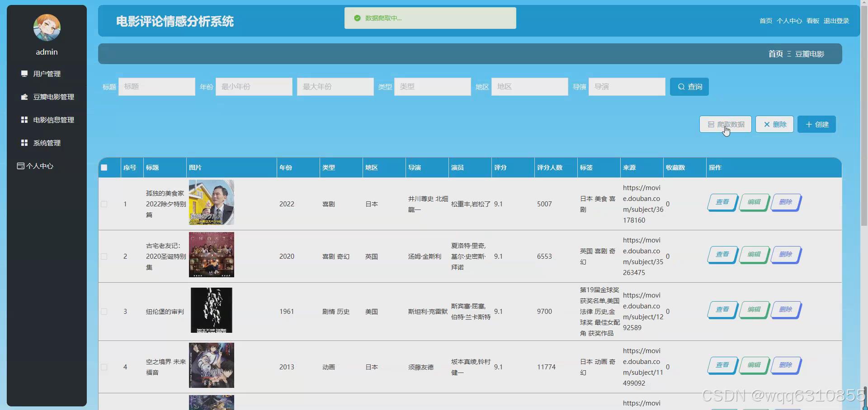The image size is (868, 410).
Task: Click the 个人中心 card icon in sidebar
Action: 20,166
